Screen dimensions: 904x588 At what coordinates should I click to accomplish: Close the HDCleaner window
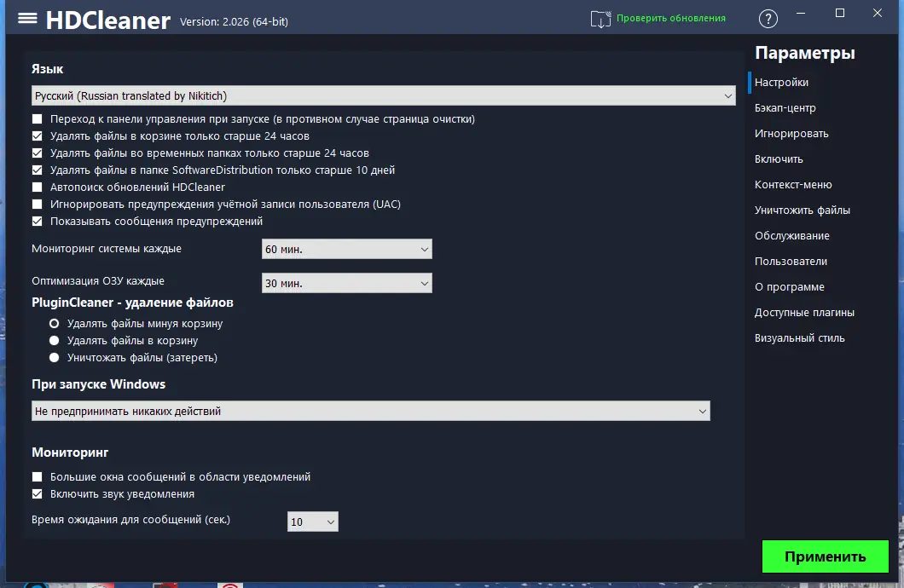click(x=878, y=14)
